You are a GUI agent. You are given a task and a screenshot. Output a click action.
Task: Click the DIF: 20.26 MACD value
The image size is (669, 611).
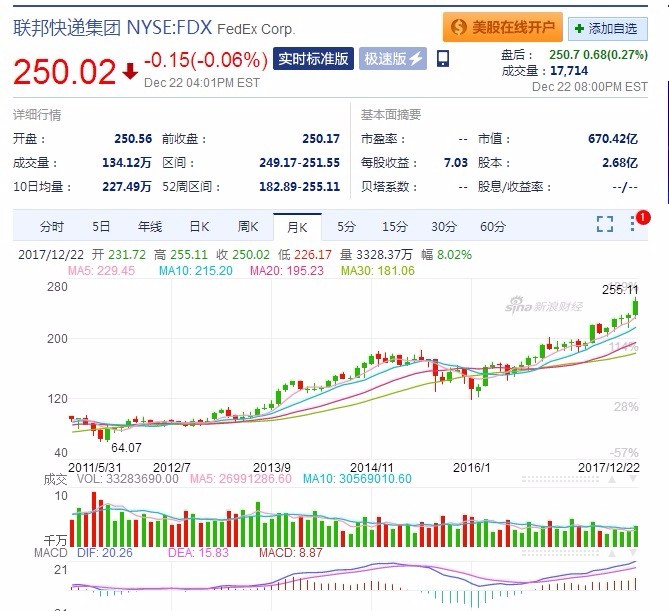(x=105, y=553)
